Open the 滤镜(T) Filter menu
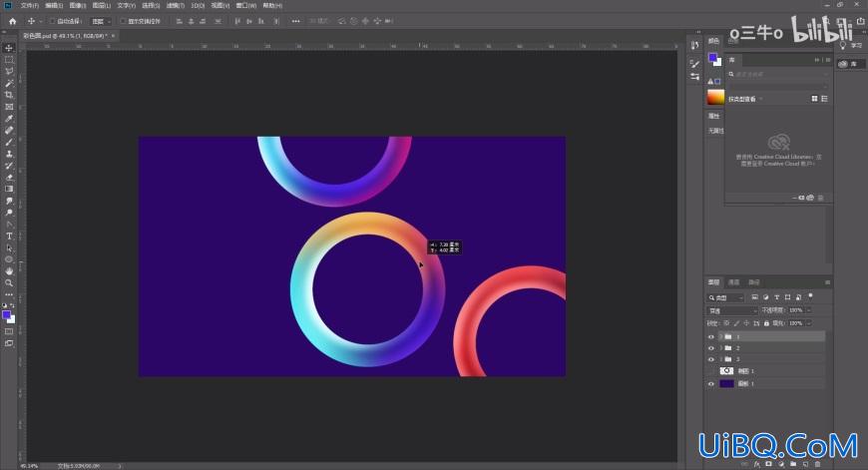The width and height of the screenshot is (868, 470). coord(175,6)
